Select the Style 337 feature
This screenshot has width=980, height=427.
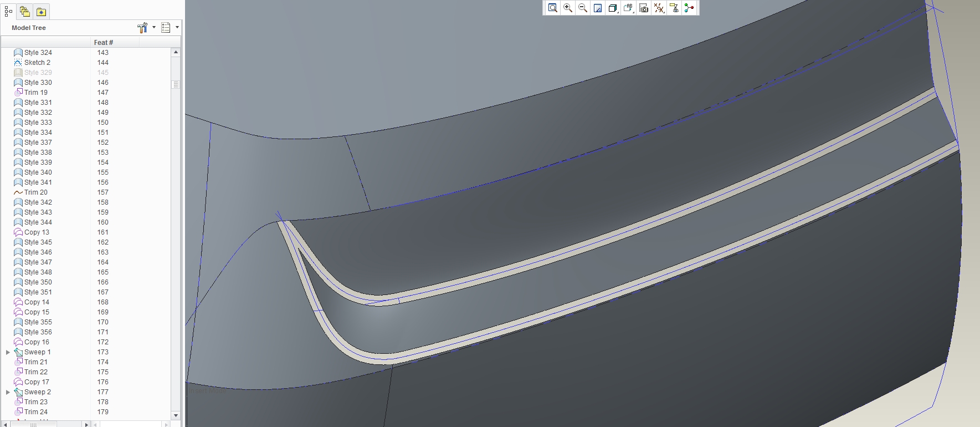[38, 143]
